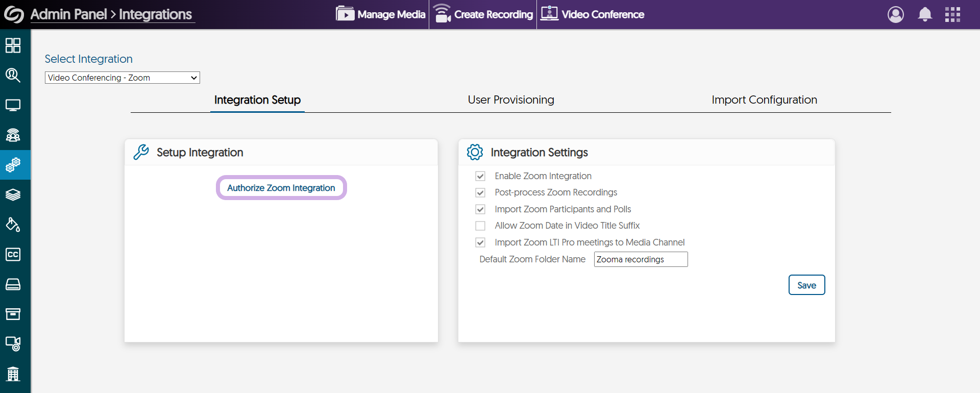Viewport: 980px width, 393px height.
Task: Click the Select Integration label
Action: point(89,59)
